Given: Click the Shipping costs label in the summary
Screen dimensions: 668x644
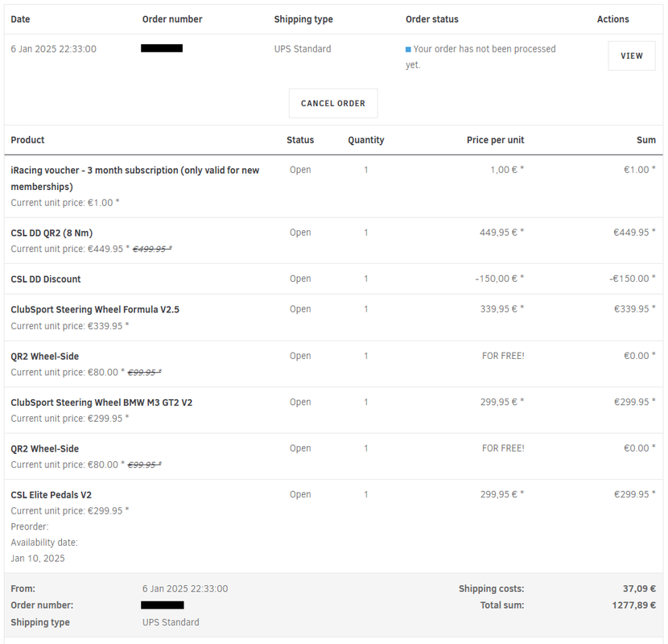Looking at the screenshot, I should tap(492, 588).
